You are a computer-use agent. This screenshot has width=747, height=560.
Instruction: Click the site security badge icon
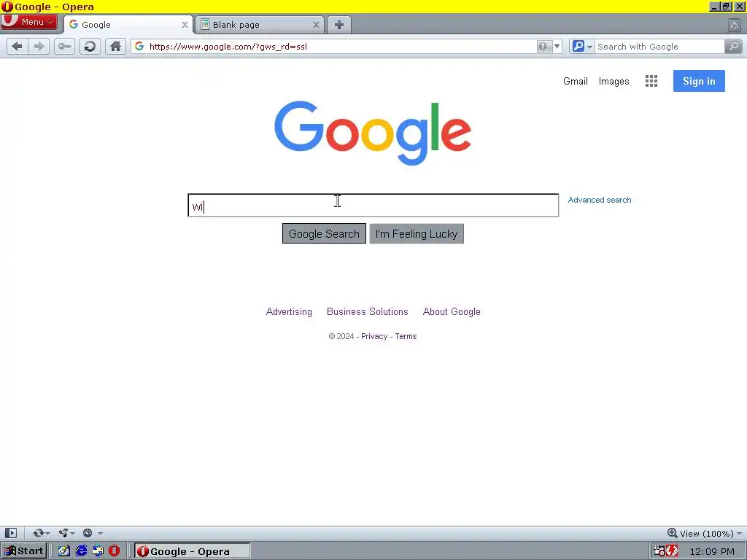pos(543,46)
